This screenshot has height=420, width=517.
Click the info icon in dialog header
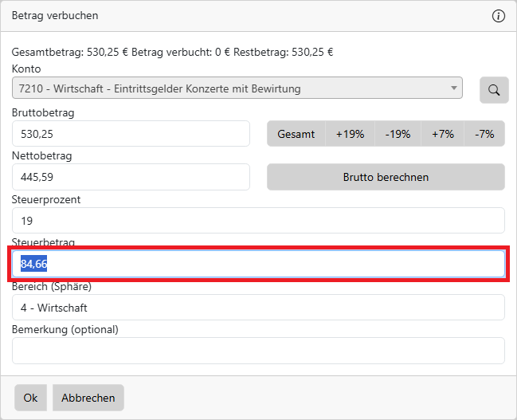pyautogui.click(x=499, y=16)
